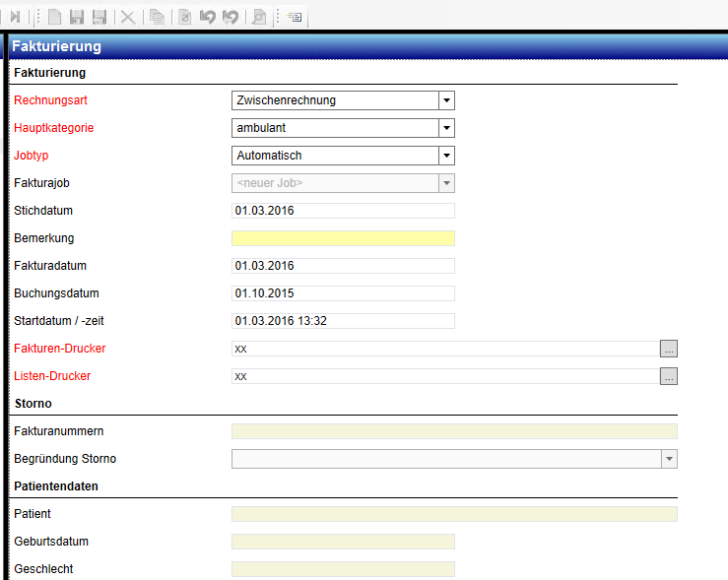The height and width of the screenshot is (580, 728).
Task: Click the refresh document toolbar icon
Action: pos(185,18)
